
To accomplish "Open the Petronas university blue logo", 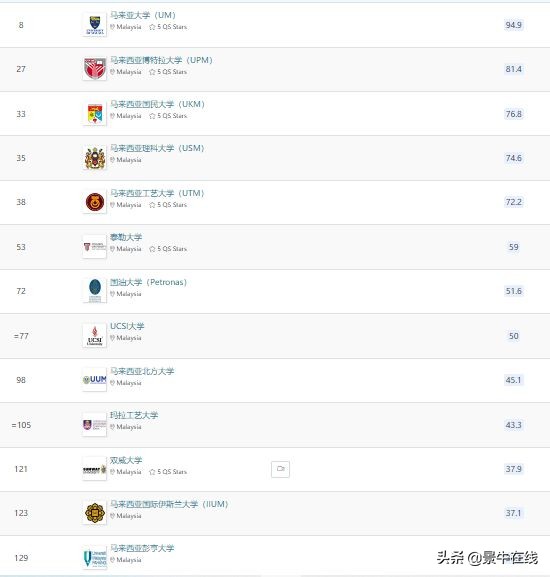I will [95, 291].
